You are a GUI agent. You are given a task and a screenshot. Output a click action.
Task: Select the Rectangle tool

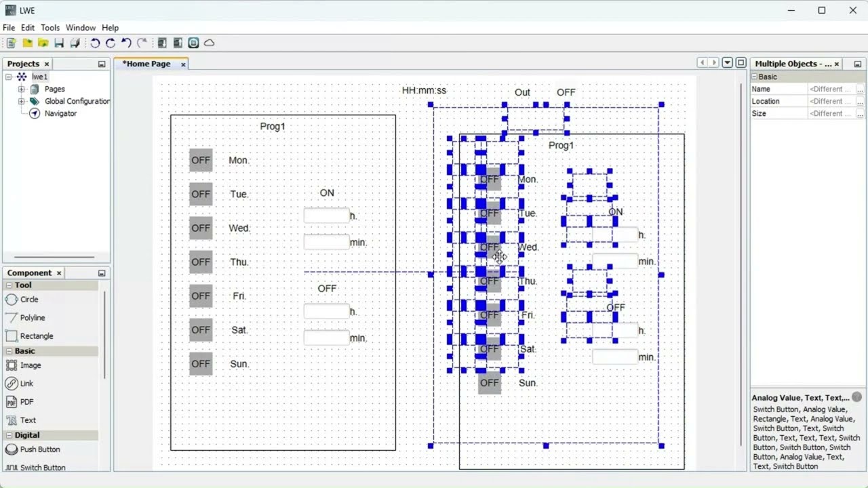pos(29,336)
